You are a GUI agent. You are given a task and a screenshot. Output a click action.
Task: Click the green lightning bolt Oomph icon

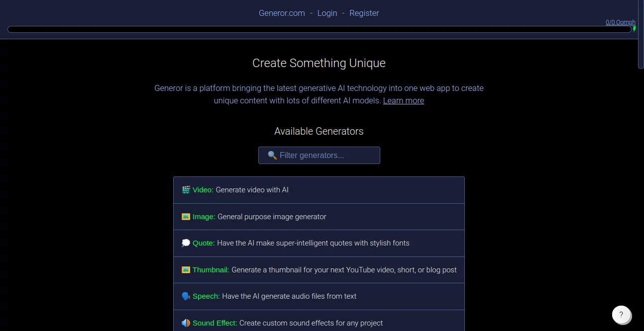[634, 29]
